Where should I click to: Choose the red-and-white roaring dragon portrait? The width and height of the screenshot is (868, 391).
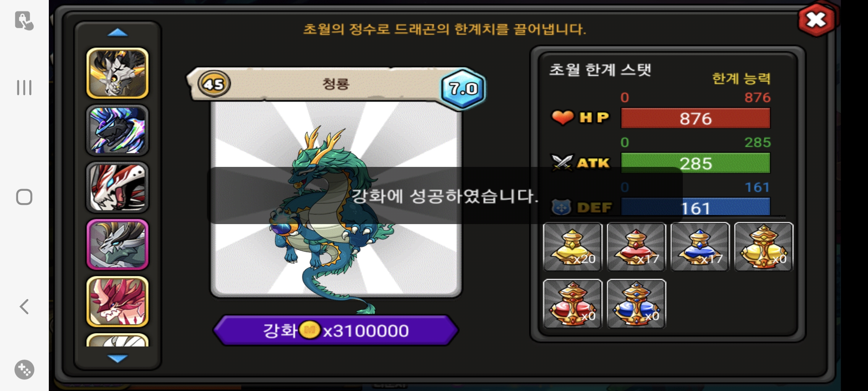[118, 187]
